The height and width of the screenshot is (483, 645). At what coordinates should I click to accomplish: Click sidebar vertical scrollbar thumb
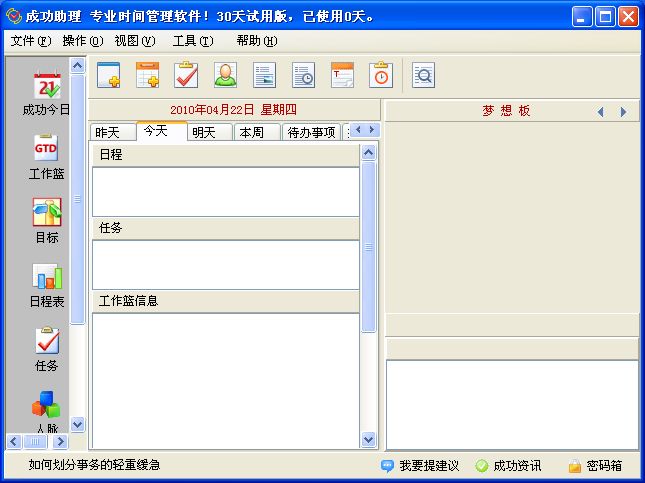[x=78, y=200]
